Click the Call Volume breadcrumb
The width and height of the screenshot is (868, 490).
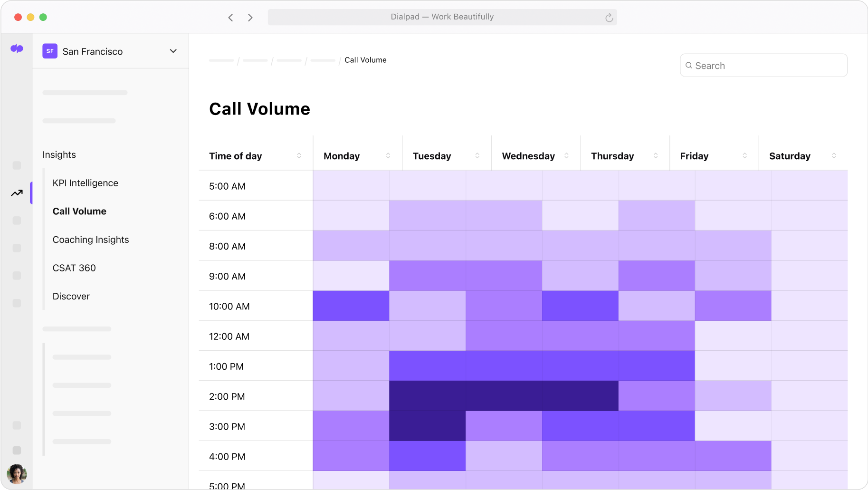pos(365,60)
